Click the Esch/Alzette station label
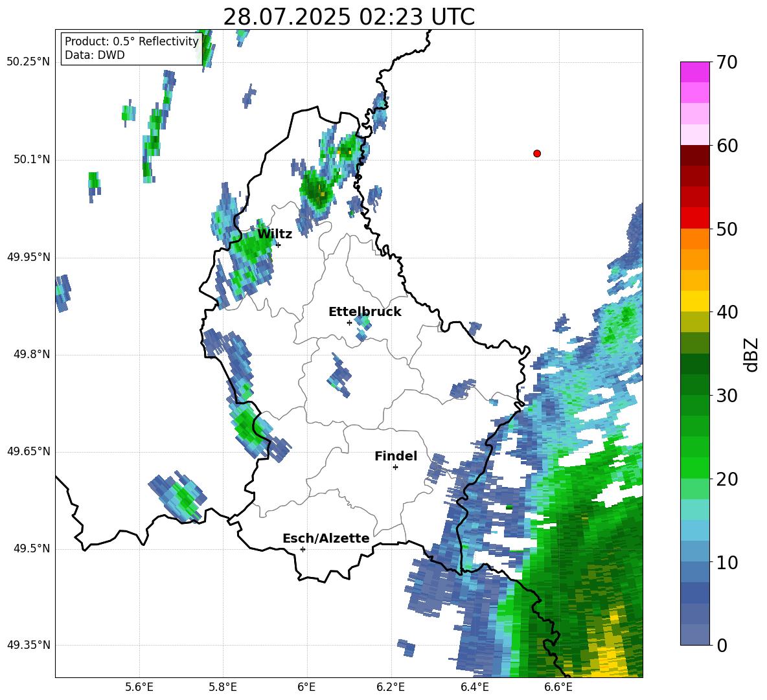The image size is (767, 700). [326, 538]
